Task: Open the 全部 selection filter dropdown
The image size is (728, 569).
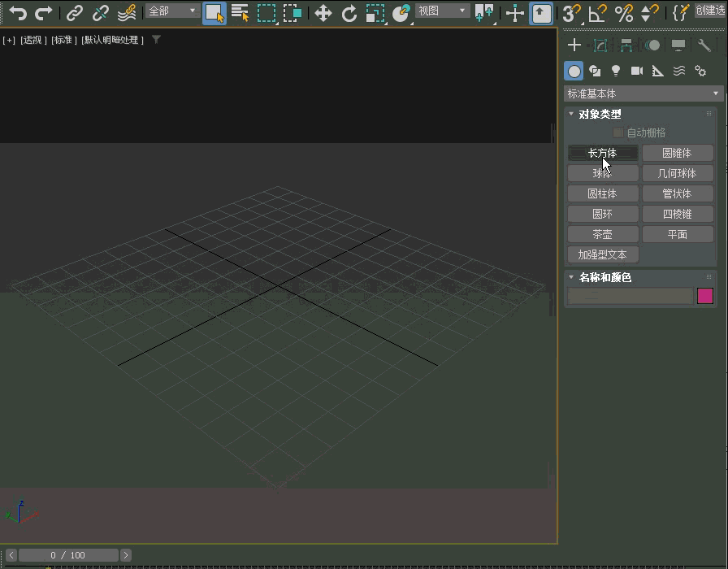Action: [x=173, y=11]
